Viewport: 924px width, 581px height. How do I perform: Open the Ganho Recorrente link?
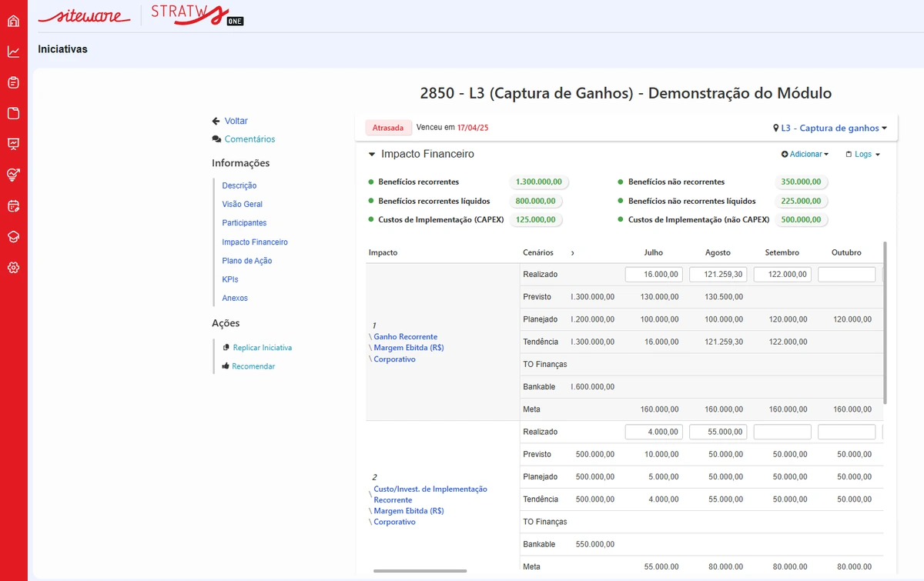tap(405, 337)
